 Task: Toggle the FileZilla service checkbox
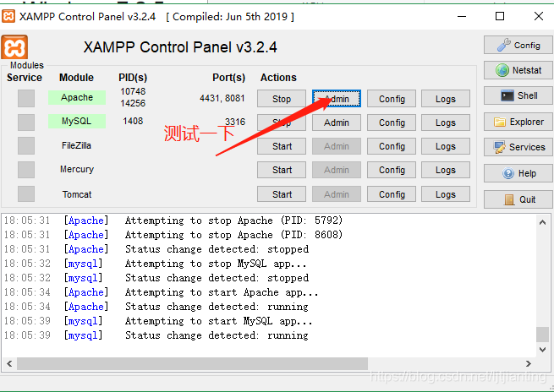coord(26,145)
